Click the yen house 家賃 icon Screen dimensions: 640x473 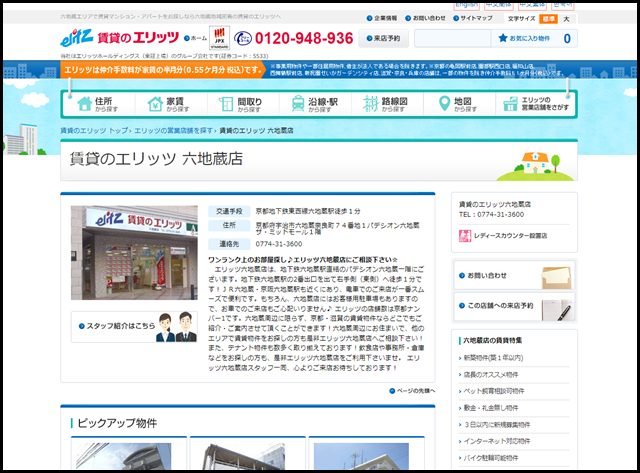[x=155, y=104]
